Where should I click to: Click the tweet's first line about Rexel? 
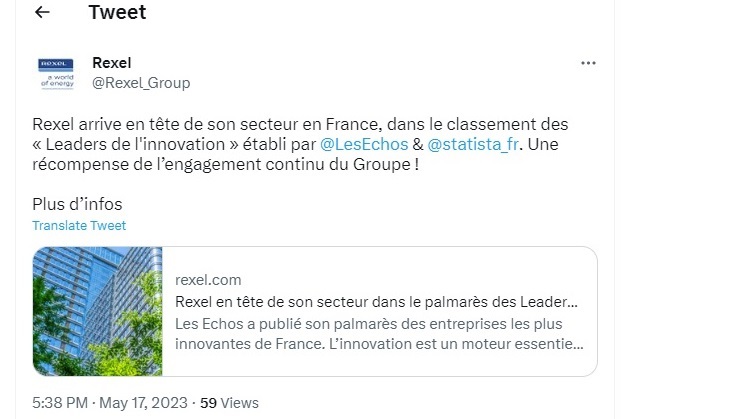click(300, 125)
